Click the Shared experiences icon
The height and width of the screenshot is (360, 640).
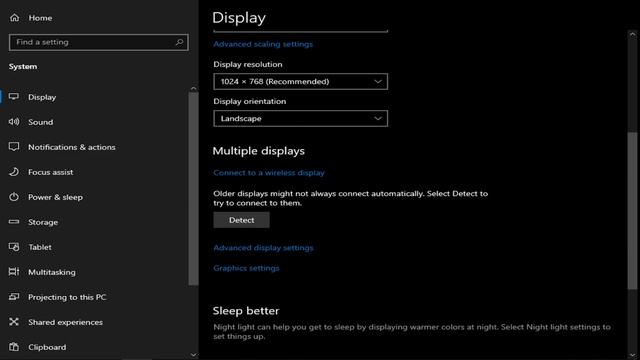[x=14, y=322]
